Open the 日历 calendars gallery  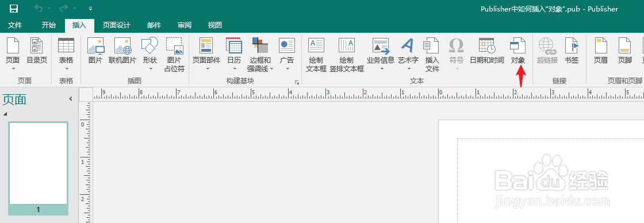click(233, 53)
